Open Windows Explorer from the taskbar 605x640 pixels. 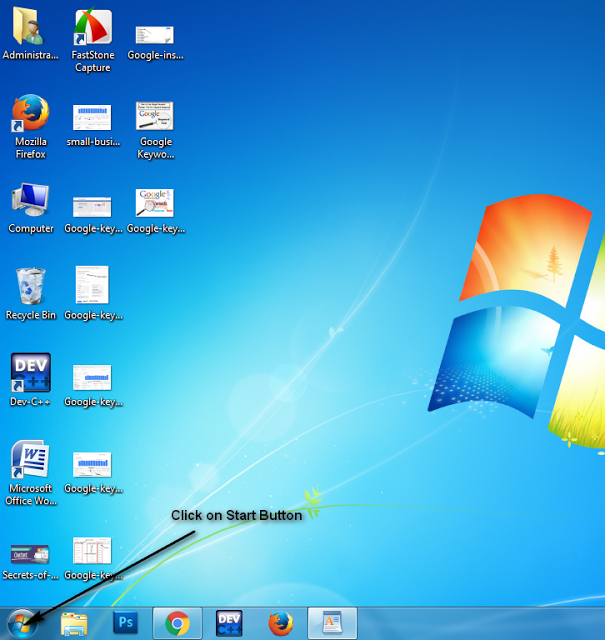[74, 624]
